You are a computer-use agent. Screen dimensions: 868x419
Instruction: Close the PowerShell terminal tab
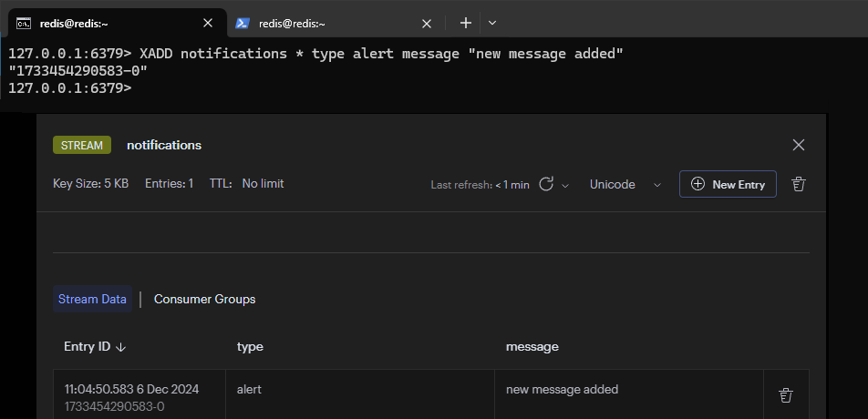(426, 23)
